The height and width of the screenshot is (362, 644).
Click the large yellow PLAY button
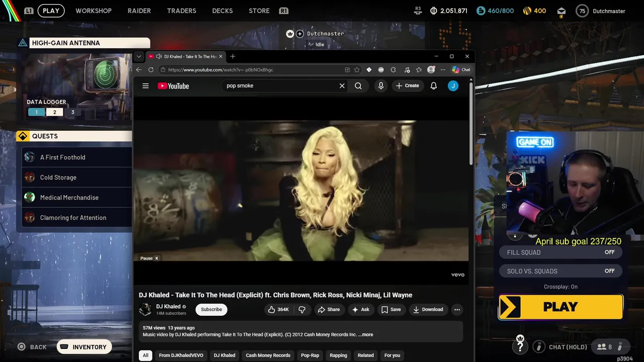coord(560,307)
